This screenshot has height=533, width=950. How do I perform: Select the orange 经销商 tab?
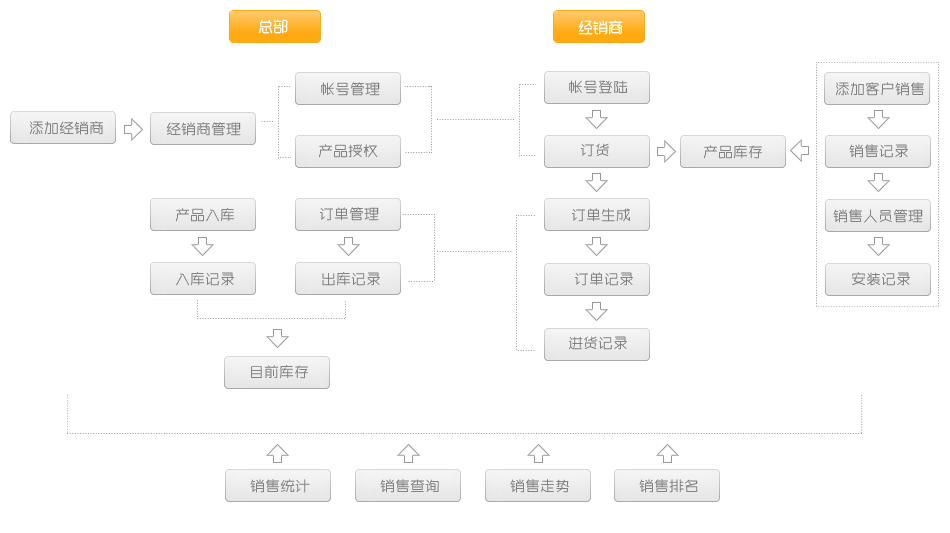point(599,27)
